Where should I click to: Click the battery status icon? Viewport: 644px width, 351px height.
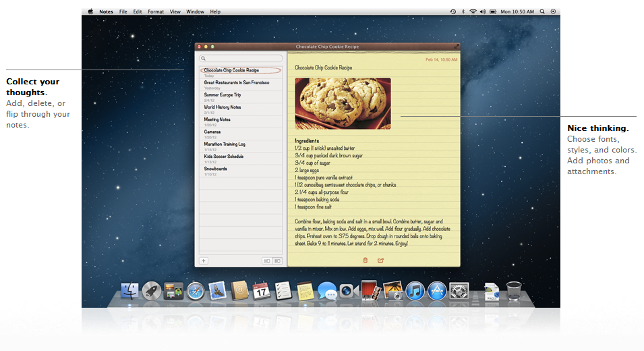point(493,11)
